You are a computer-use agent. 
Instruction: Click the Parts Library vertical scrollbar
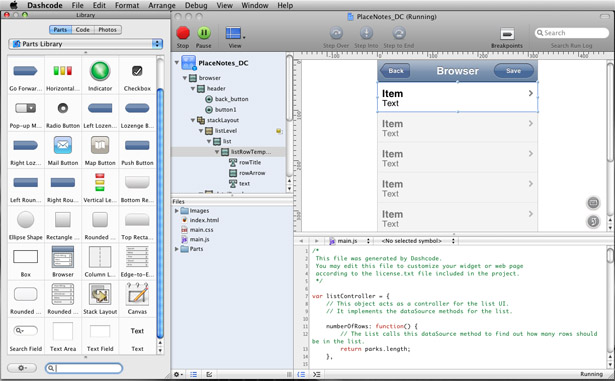tap(160, 213)
